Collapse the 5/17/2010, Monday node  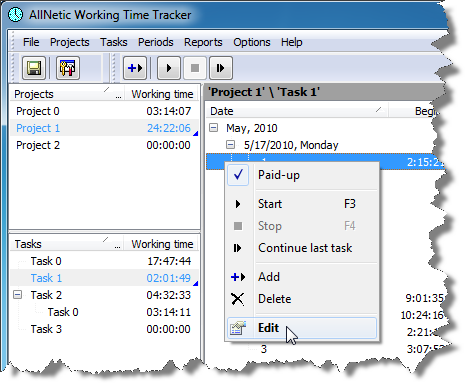(230, 145)
